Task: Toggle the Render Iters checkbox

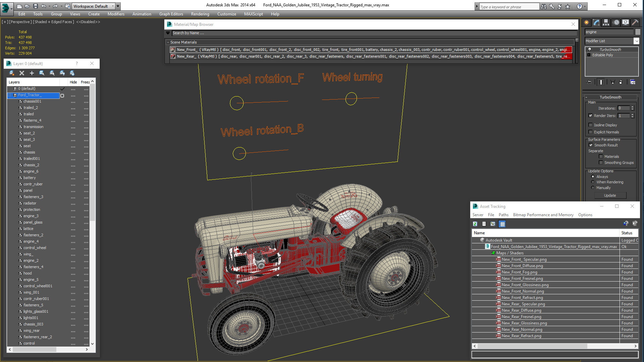Action: coord(591,116)
